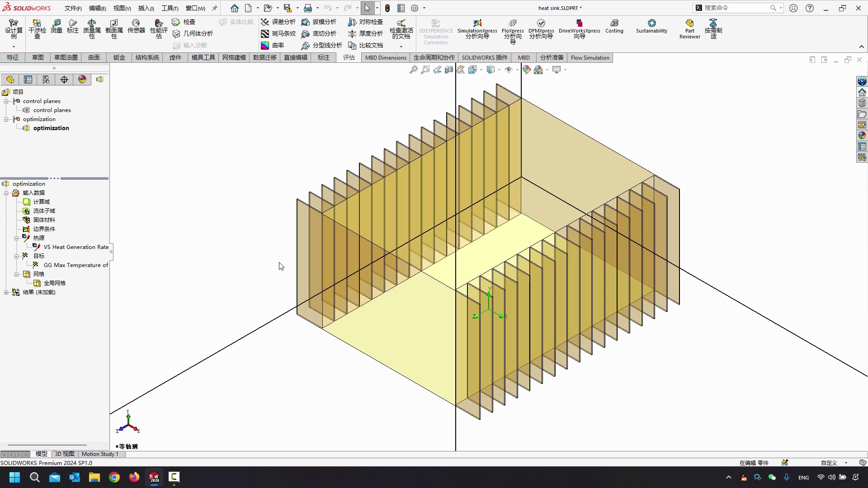Open the SimulationXpress 分析向导 tool
Viewport: 868px width, 488px height.
[x=476, y=28]
